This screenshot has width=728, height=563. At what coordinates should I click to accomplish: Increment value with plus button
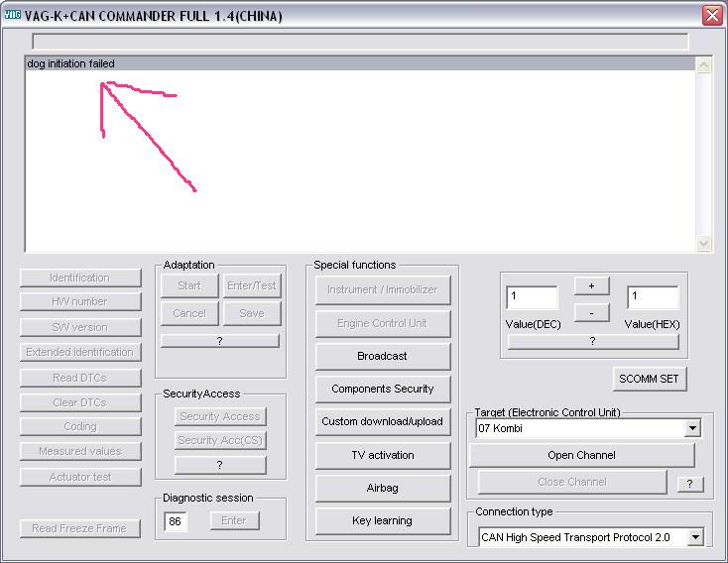[591, 285]
